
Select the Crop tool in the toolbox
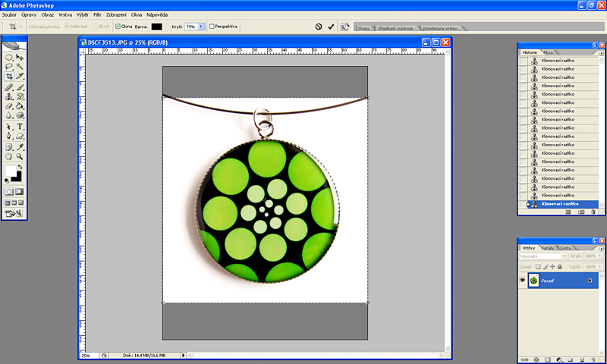click(x=9, y=77)
